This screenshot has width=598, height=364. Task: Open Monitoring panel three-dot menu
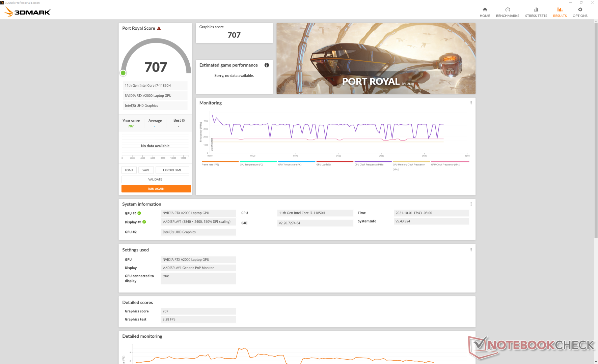pos(471,103)
